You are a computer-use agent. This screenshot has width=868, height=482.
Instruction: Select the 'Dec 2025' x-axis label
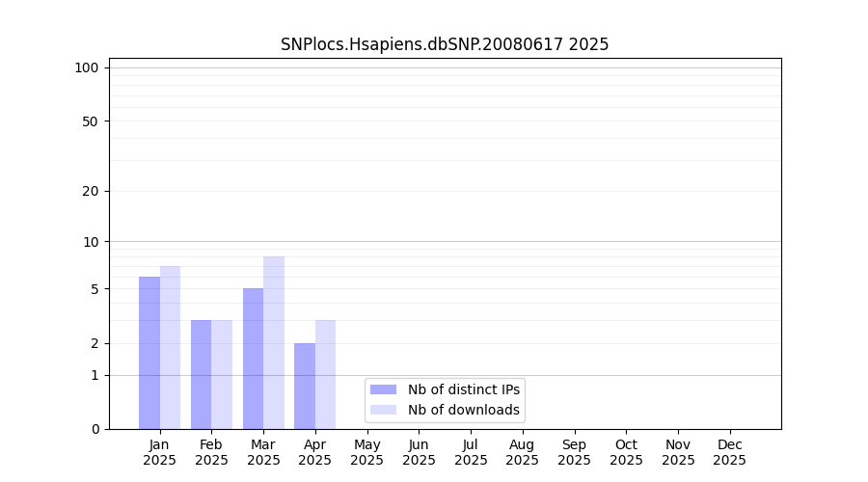pyautogui.click(x=730, y=452)
